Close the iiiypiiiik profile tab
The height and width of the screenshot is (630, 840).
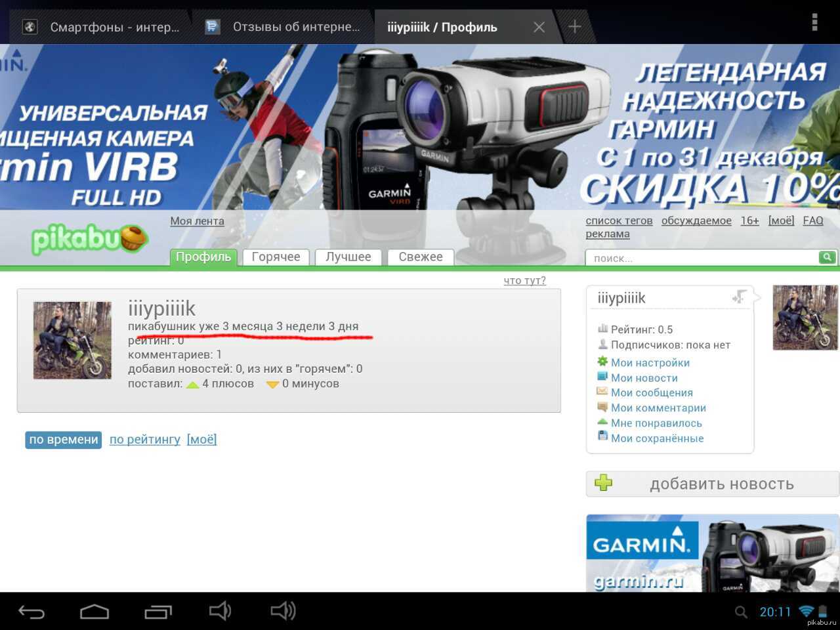[x=539, y=27]
